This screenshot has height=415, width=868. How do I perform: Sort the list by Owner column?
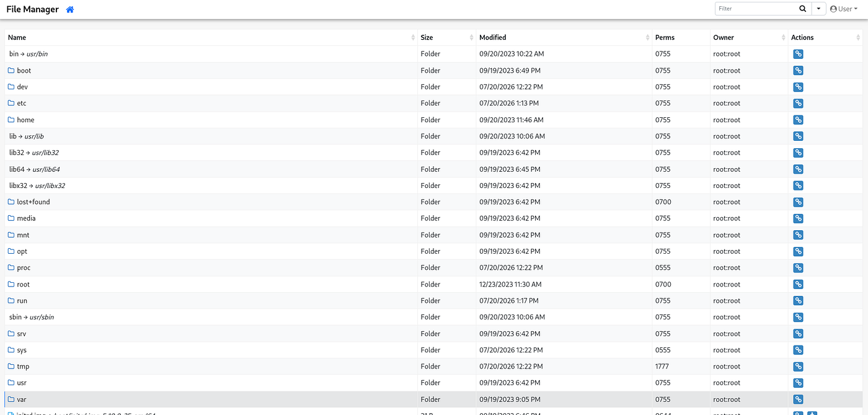click(749, 37)
